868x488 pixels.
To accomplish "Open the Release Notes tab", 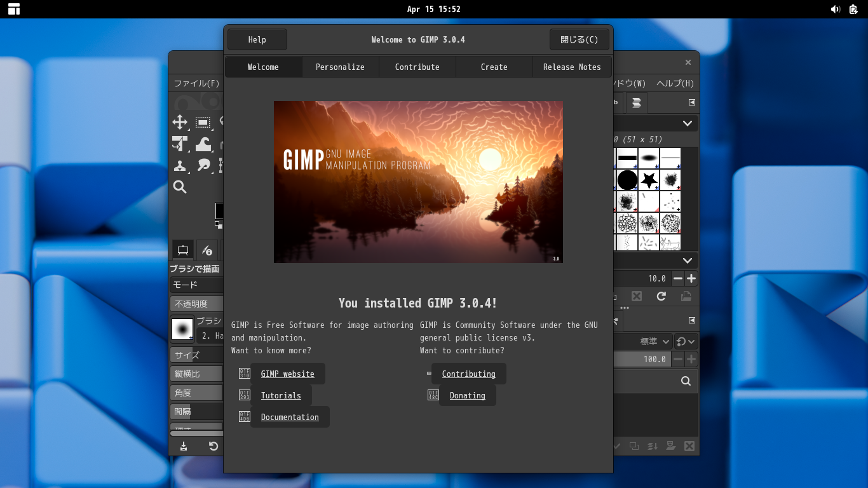I will 571,67.
